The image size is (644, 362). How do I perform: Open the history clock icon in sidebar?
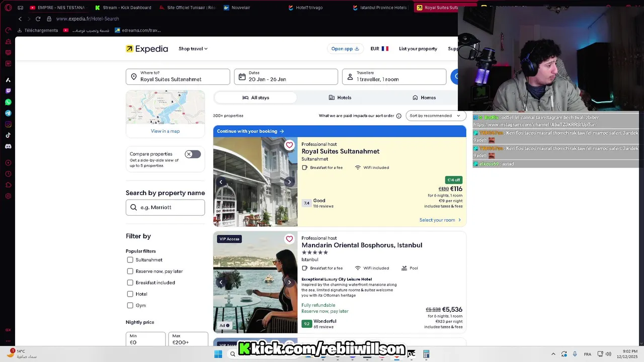tap(8, 174)
